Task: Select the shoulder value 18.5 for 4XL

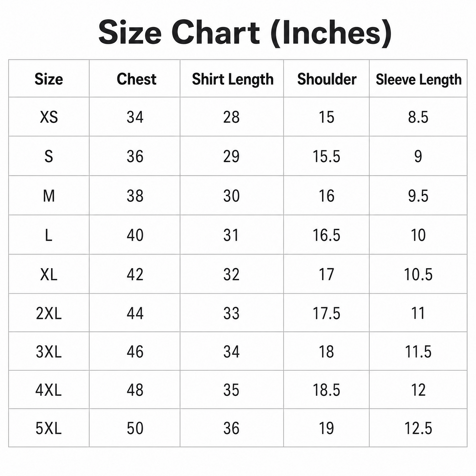Action: 327,390
